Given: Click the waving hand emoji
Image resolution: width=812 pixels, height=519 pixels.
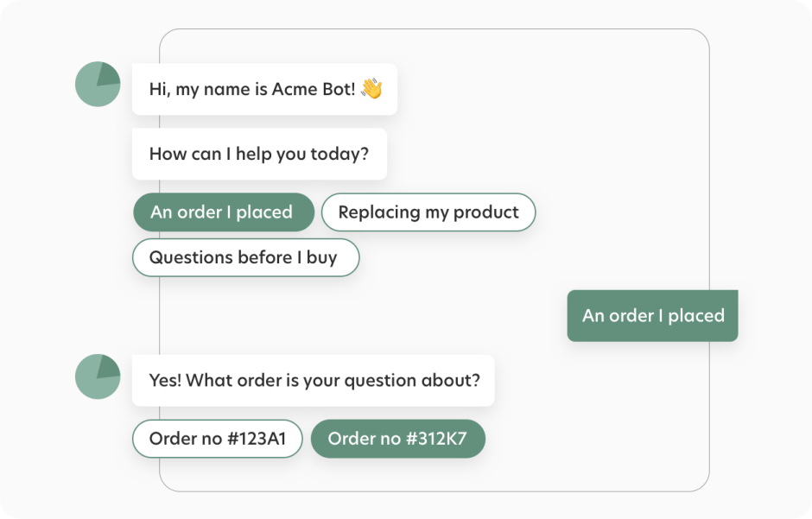Looking at the screenshot, I should pyautogui.click(x=371, y=89).
